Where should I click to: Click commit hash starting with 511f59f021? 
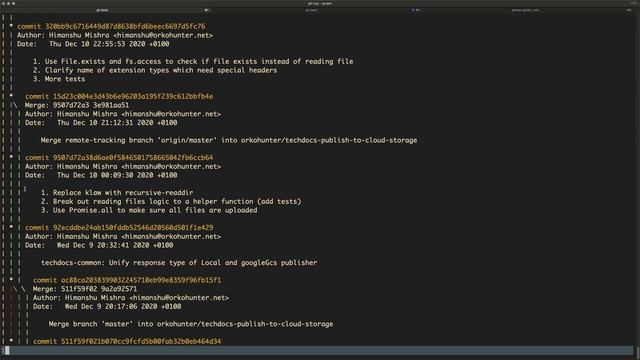(x=141, y=341)
